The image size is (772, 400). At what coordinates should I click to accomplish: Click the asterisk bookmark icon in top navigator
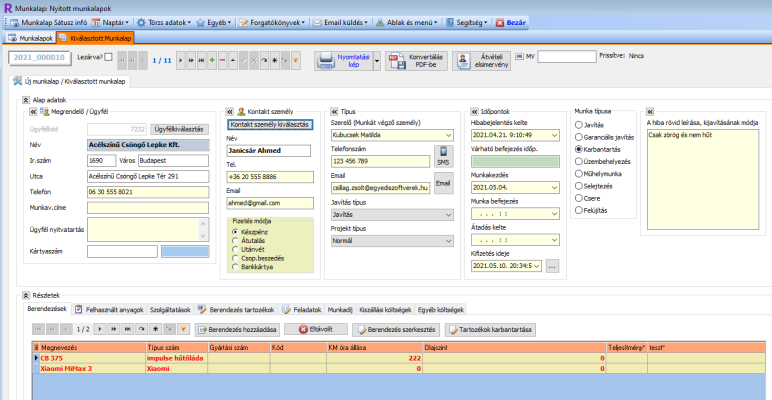tap(275, 60)
